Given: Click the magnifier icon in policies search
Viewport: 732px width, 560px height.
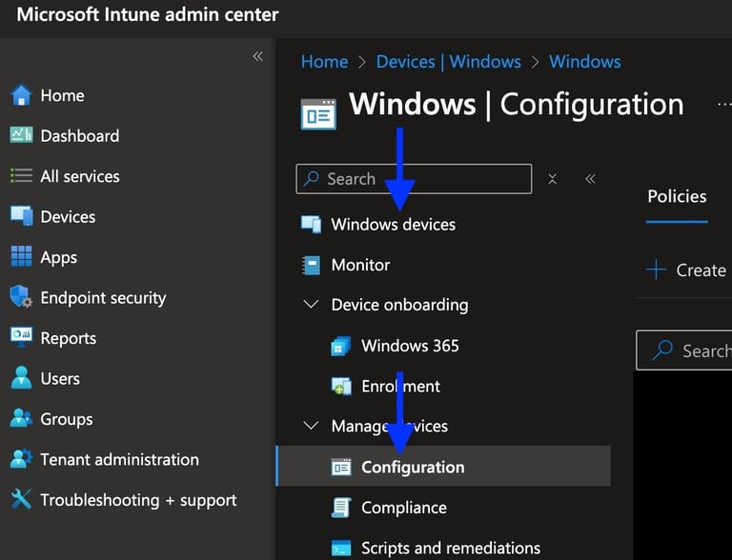Looking at the screenshot, I should point(662,350).
